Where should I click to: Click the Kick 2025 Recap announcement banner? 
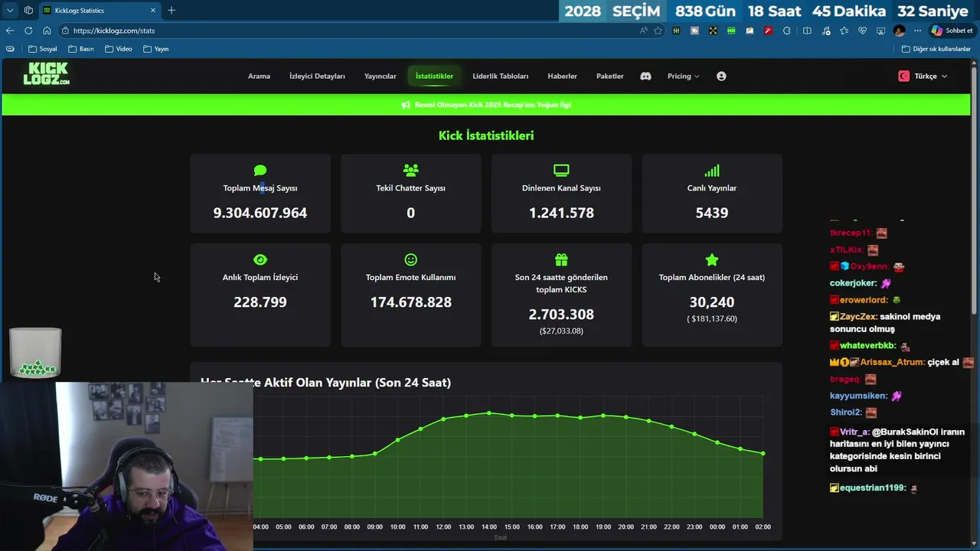[x=485, y=105]
